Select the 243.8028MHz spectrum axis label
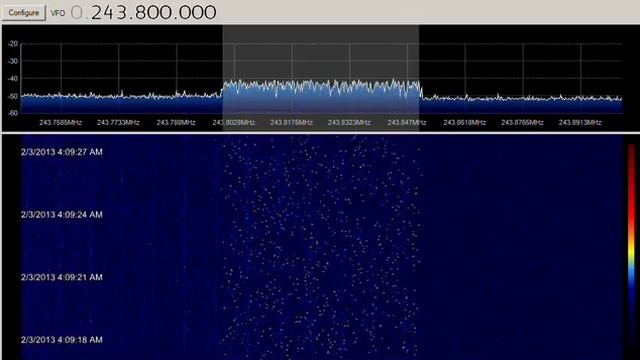The width and height of the screenshot is (640, 360). coord(233,122)
